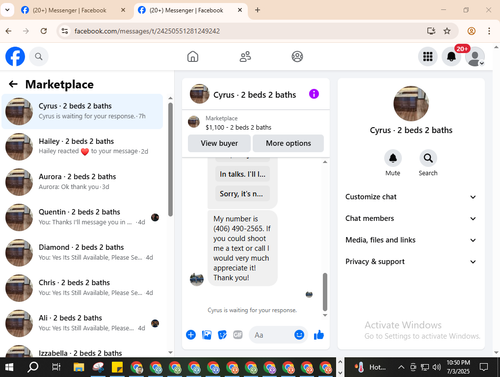
Task: Expand Privacy & support section
Action: [411, 262]
